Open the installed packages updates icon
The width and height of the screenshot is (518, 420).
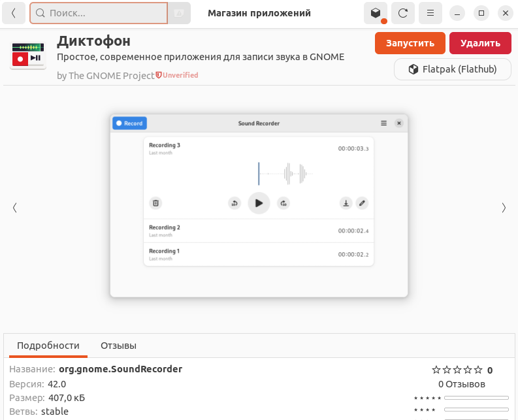pyautogui.click(x=375, y=13)
